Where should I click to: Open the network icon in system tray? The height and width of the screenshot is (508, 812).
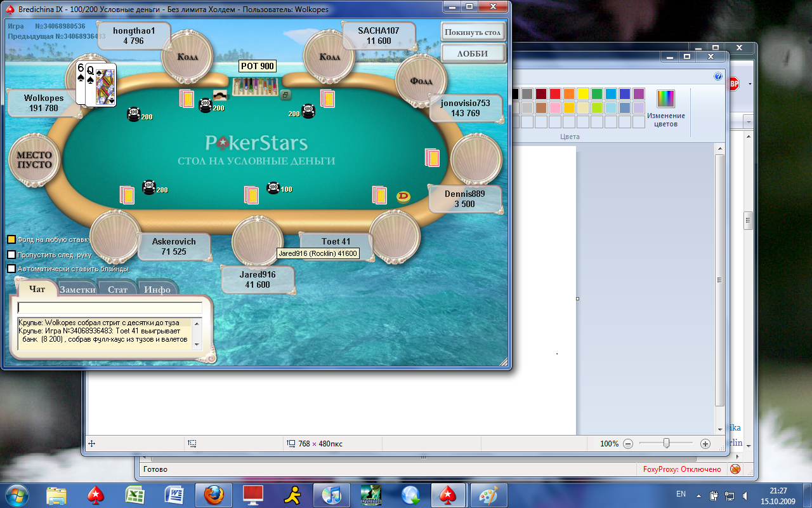[730, 495]
